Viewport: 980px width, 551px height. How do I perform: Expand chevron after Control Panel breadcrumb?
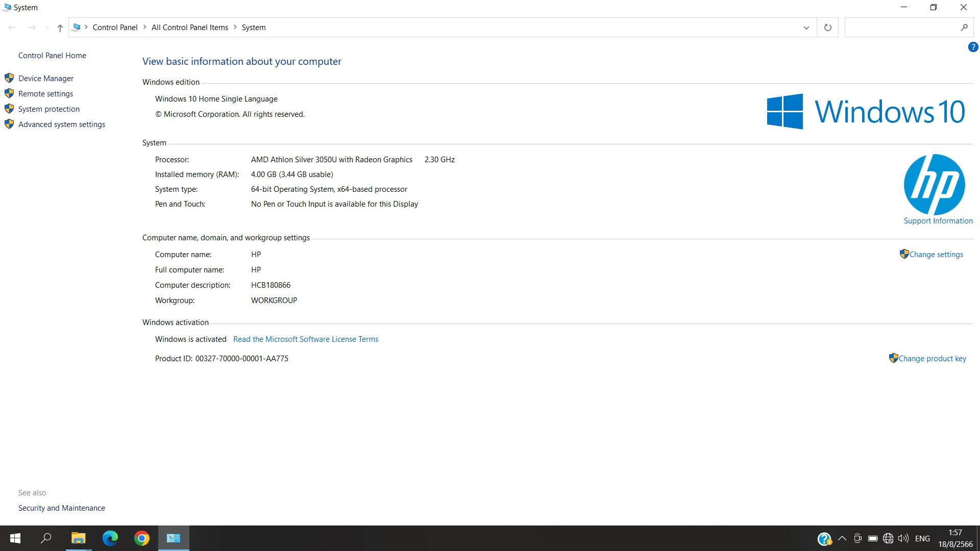(144, 27)
